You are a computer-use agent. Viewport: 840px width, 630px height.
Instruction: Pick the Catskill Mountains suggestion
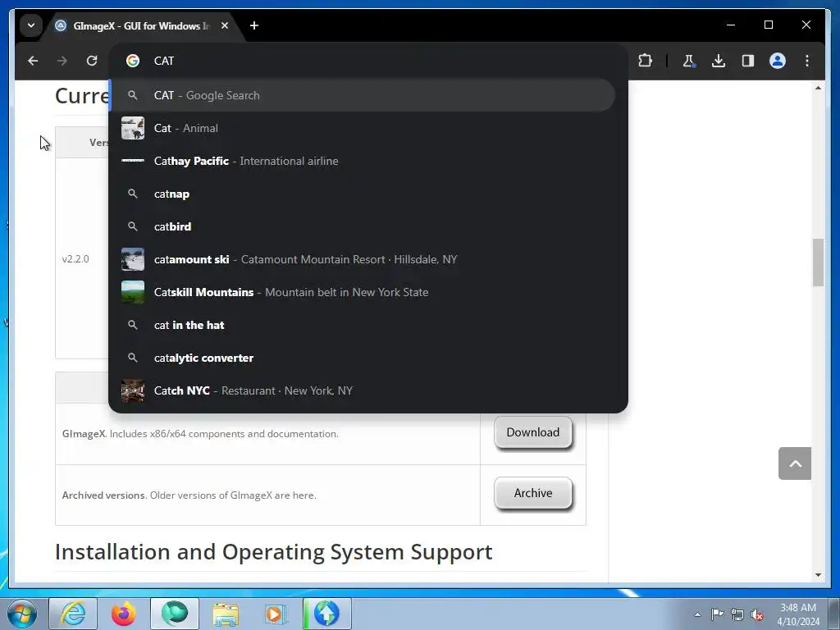(362, 292)
